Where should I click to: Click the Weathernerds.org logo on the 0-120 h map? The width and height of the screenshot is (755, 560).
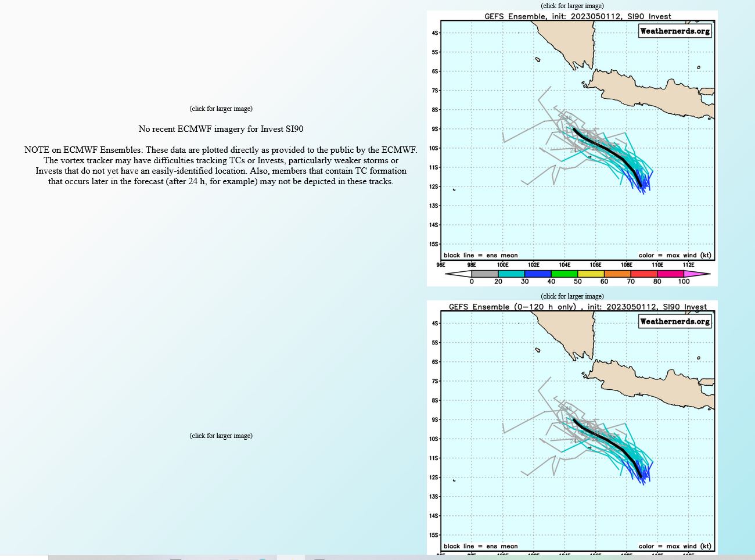click(x=675, y=321)
